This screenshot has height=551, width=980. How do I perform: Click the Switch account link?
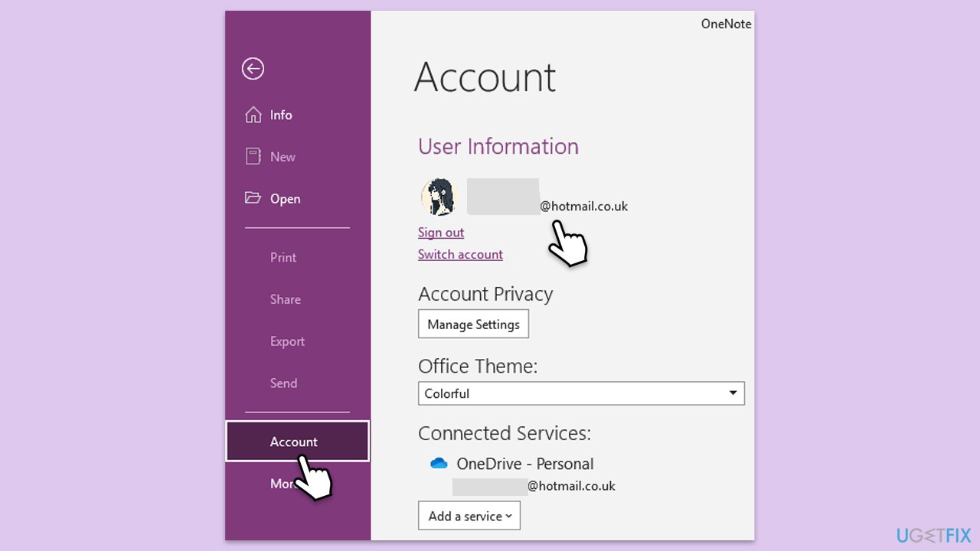(460, 255)
